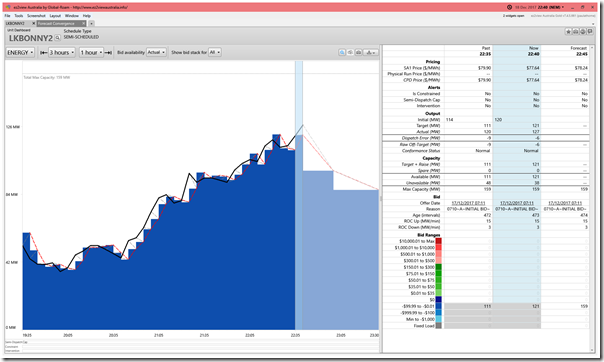Click the Past column header 22:35
The image size is (604, 362).
point(485,54)
